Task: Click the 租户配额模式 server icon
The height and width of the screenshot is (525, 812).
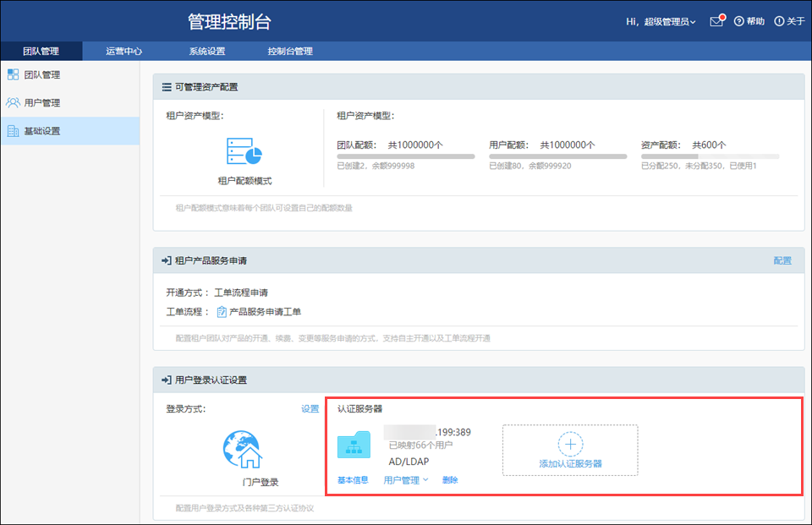Action: [x=244, y=150]
